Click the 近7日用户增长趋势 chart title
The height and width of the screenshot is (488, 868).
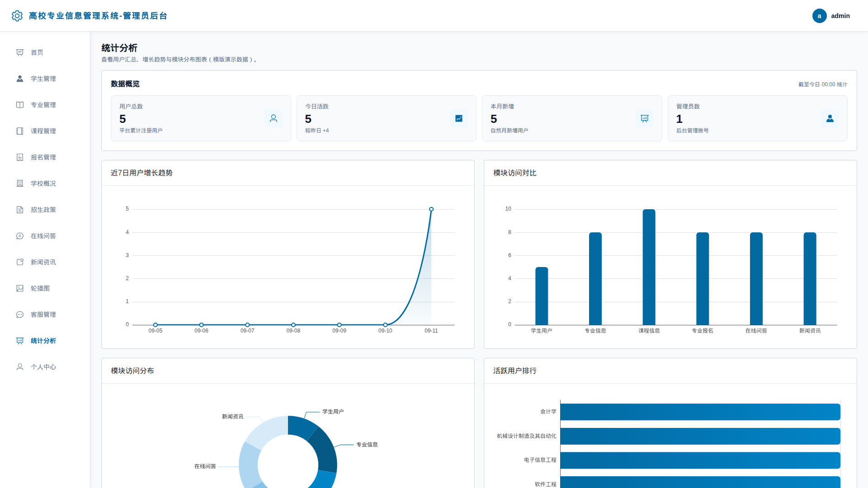pos(142,173)
